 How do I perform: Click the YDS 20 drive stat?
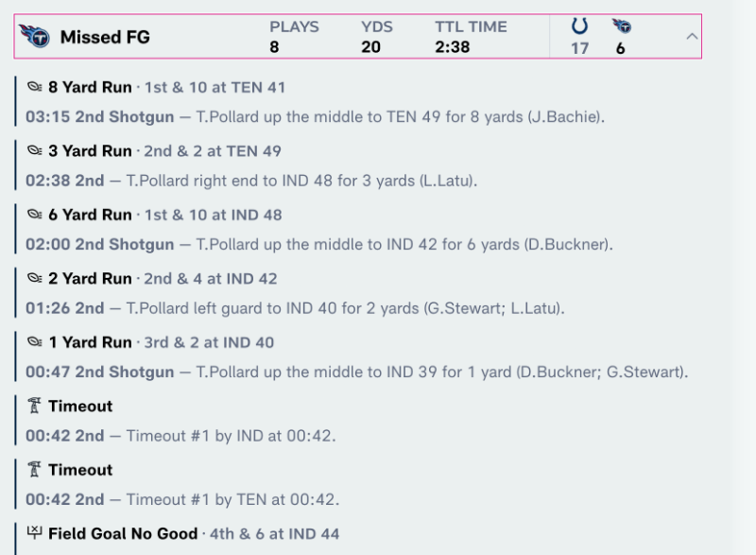tap(376, 37)
